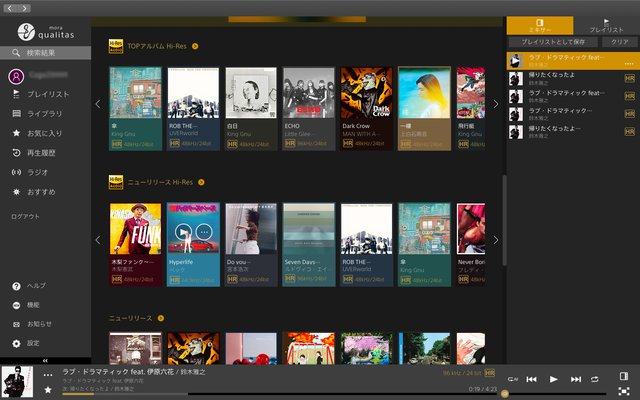Open お気に入り in the sidebar menu
640x400 pixels.
[x=44, y=133]
